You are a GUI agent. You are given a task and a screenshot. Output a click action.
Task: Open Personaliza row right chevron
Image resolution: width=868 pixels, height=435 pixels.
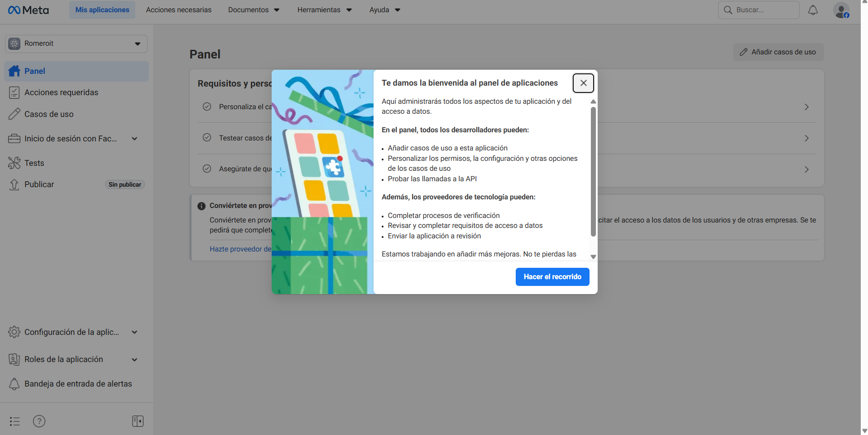[806, 107]
